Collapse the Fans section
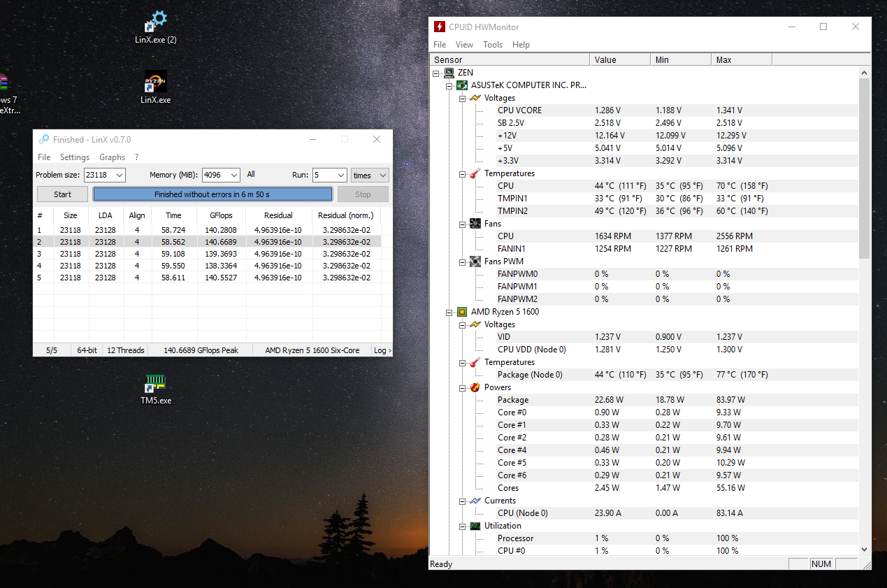This screenshot has width=887, height=588. [462, 224]
